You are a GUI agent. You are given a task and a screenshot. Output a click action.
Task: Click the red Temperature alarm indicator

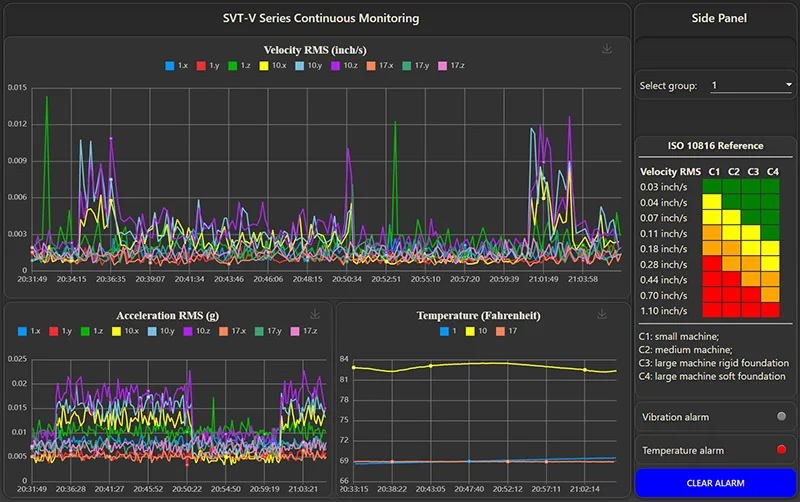(x=781, y=450)
